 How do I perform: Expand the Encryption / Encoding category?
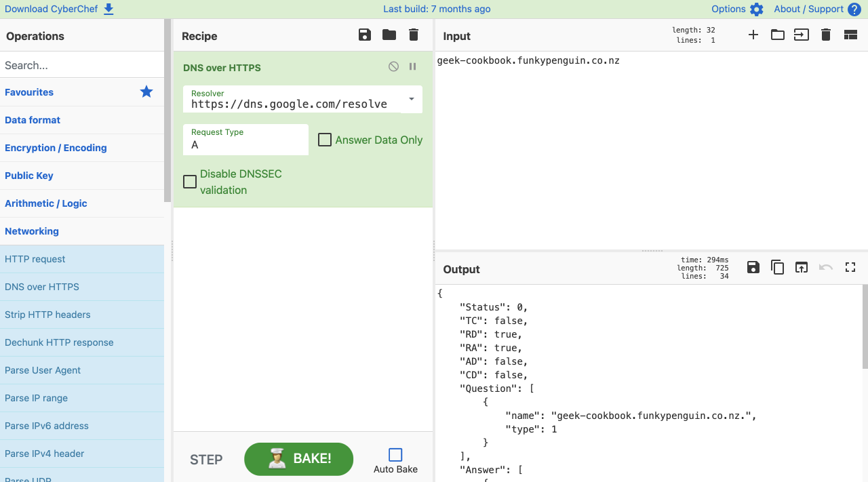coord(55,148)
